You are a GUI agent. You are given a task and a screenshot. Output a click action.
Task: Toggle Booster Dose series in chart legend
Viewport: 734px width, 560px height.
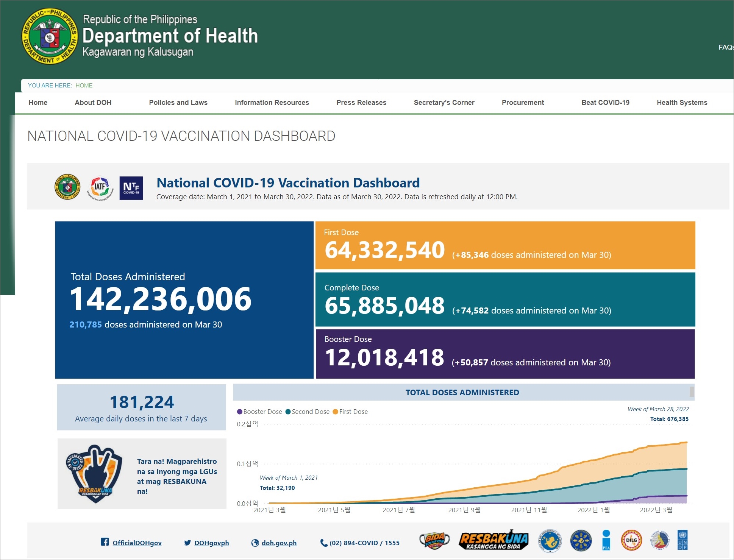click(x=259, y=412)
